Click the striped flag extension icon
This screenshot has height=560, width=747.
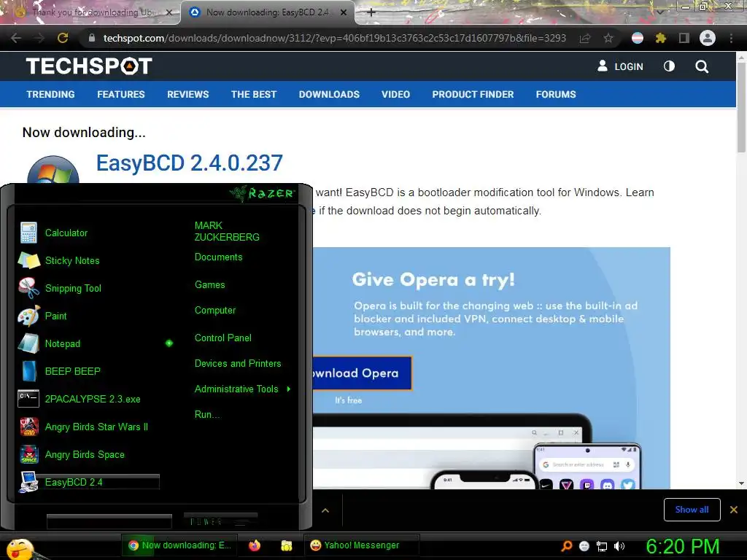pos(638,38)
